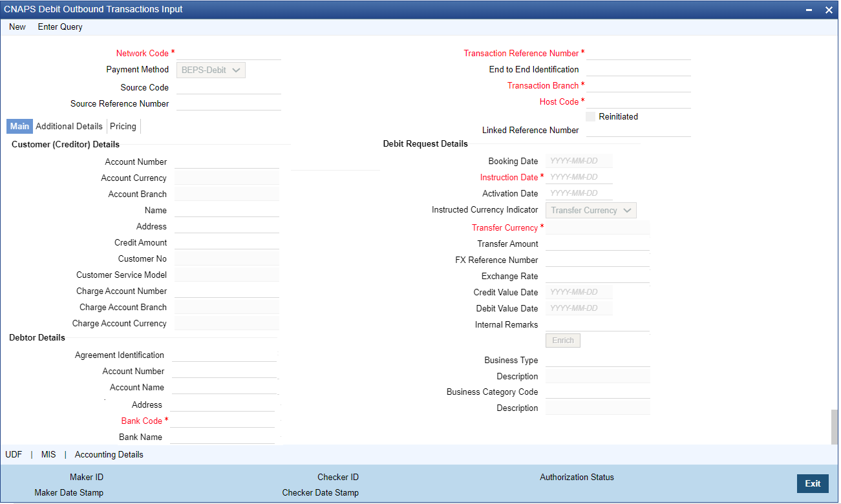Tick the Reinitiated checkbox
Image resolution: width=841 pixels, height=504 pixels.
coord(590,117)
